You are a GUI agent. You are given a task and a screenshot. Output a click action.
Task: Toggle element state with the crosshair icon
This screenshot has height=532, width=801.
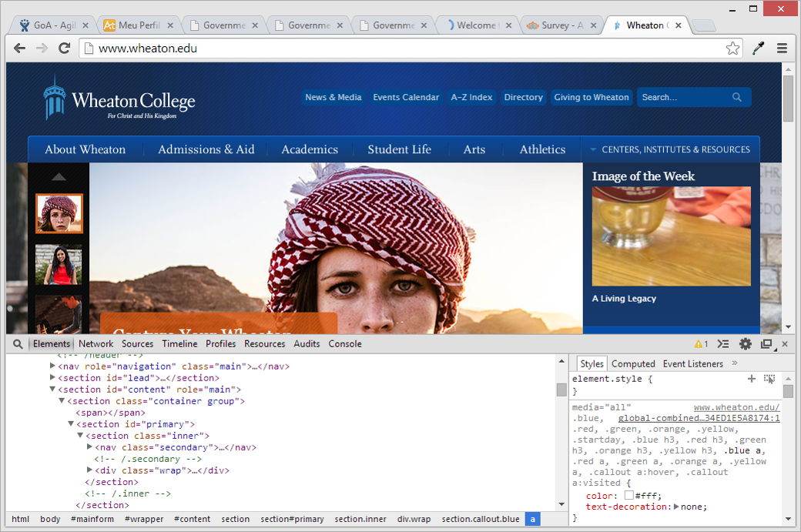click(768, 379)
